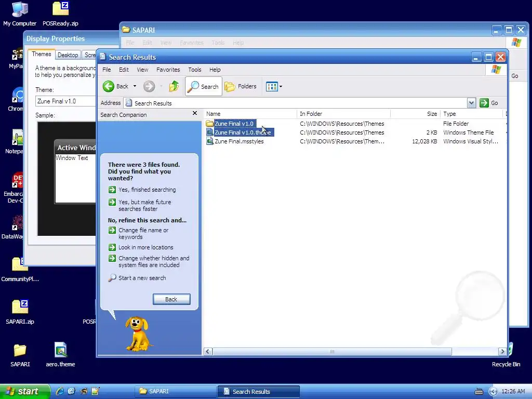Click Go in Search Results address bar
This screenshot has width=532, height=399.
[x=489, y=103]
